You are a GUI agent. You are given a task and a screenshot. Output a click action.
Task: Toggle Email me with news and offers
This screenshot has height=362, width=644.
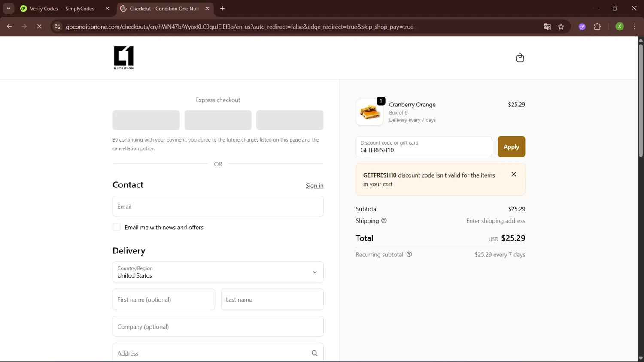pos(117,227)
